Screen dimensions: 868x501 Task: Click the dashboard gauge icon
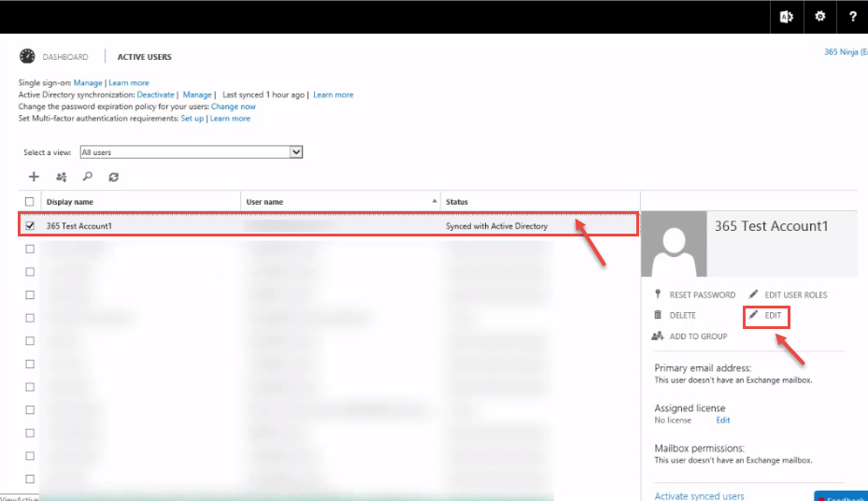coord(27,56)
